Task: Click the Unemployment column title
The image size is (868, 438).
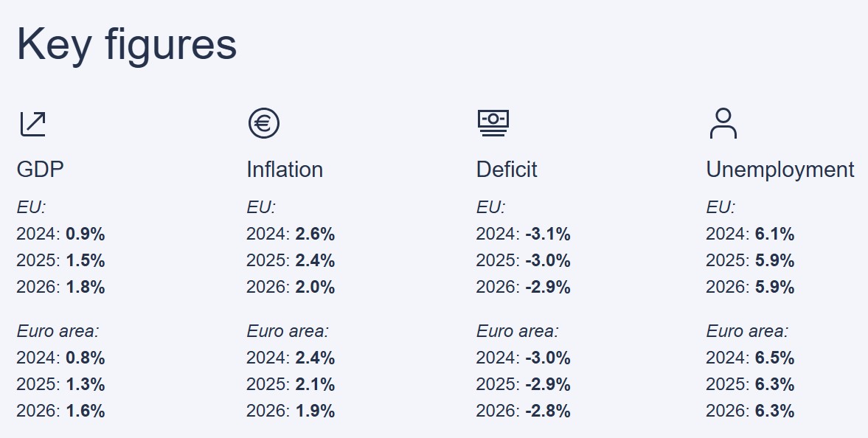Action: pyautogui.click(x=780, y=170)
